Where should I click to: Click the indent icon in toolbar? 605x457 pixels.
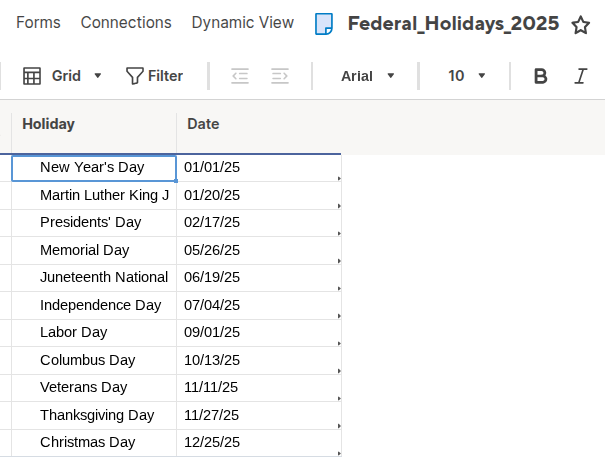click(280, 76)
